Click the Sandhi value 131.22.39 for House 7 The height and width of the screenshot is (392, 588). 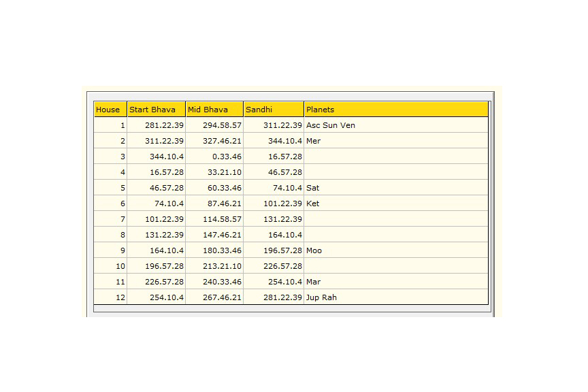point(282,218)
